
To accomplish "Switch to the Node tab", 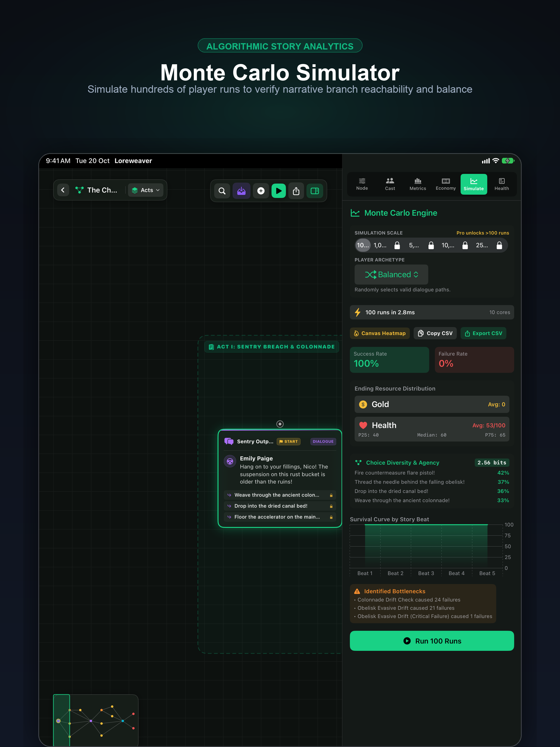I will 362,184.
